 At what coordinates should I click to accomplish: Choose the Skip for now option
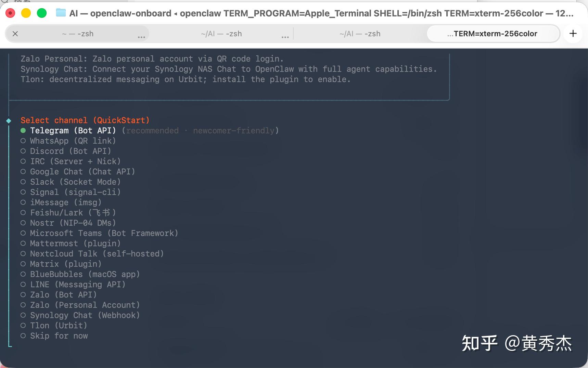(x=54, y=336)
